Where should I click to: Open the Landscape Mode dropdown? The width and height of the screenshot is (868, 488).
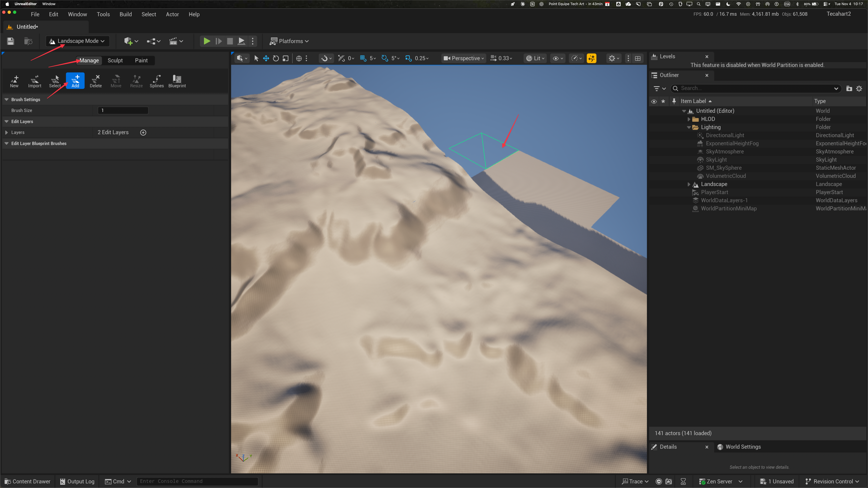point(77,41)
